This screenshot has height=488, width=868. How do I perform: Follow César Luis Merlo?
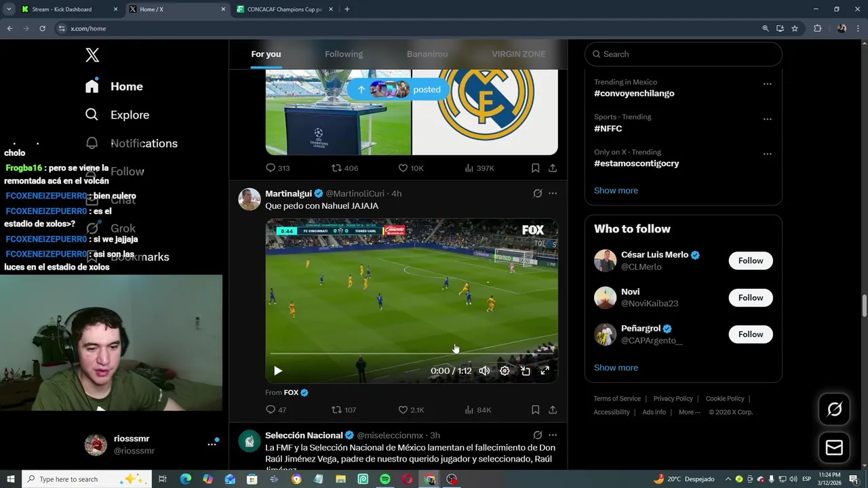click(x=751, y=261)
